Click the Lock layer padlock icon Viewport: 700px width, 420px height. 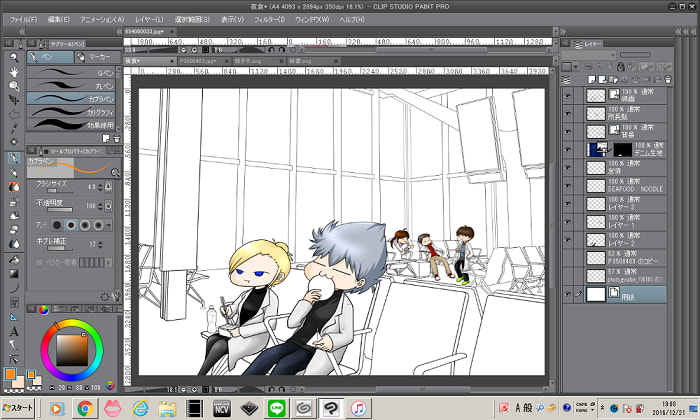point(620,67)
